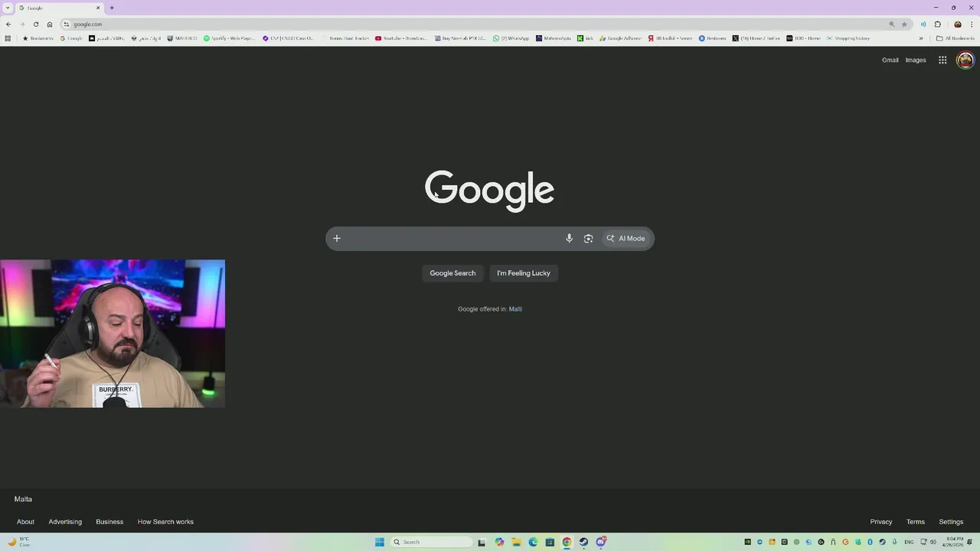The width and height of the screenshot is (980, 551).
Task: Open the Extensions puzzle icon
Action: 937,24
